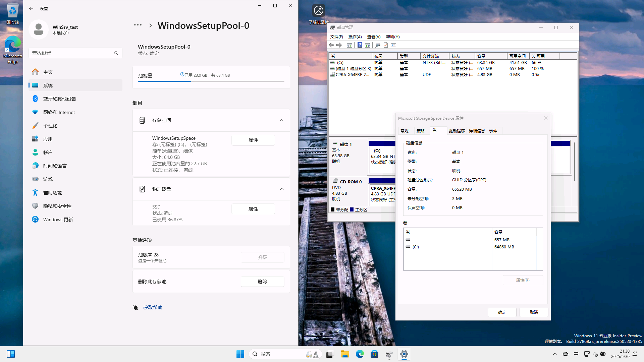Click the taskbar search box
This screenshot has width=644, height=362.
coord(285,354)
